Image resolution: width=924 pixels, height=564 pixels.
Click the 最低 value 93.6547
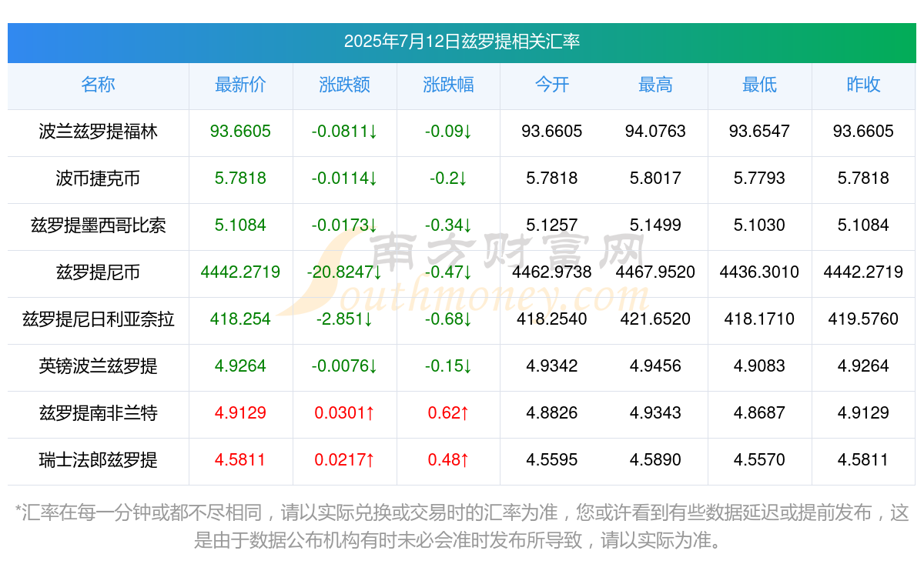(x=759, y=132)
